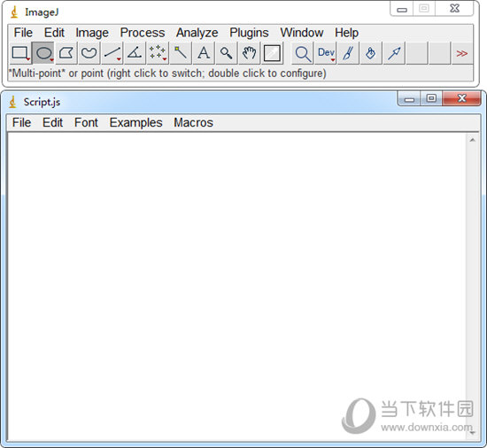
Task: Minimize the ImageJ window
Action: [x=402, y=9]
